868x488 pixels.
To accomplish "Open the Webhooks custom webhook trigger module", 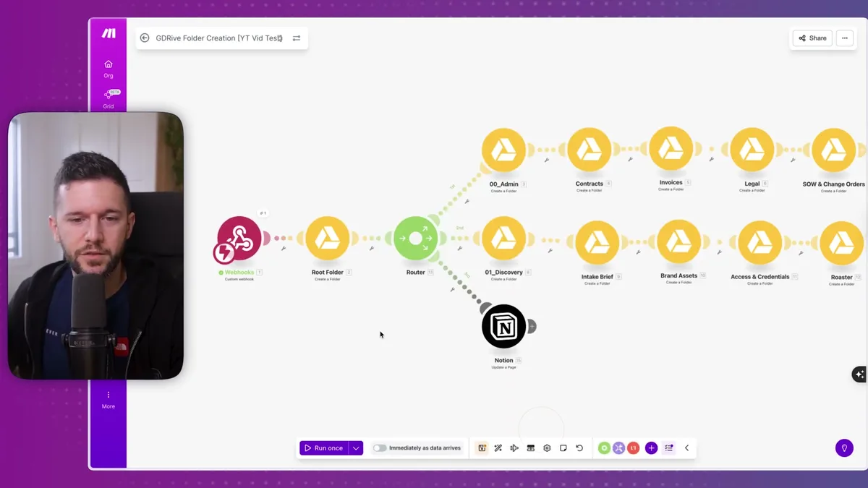I will tap(239, 239).
